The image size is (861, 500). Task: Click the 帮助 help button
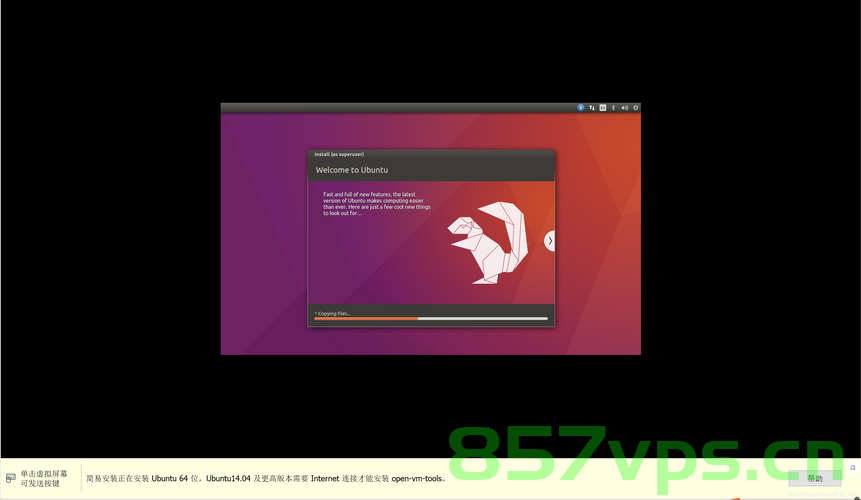coord(815,478)
